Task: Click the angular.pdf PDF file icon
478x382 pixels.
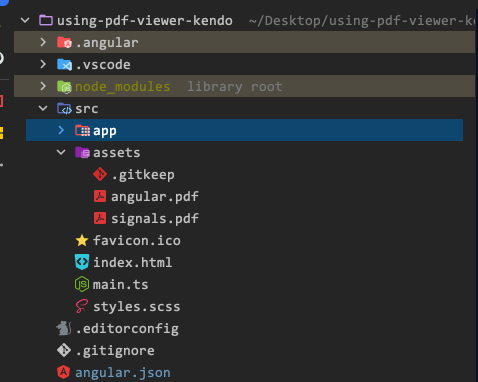Action: 100,196
